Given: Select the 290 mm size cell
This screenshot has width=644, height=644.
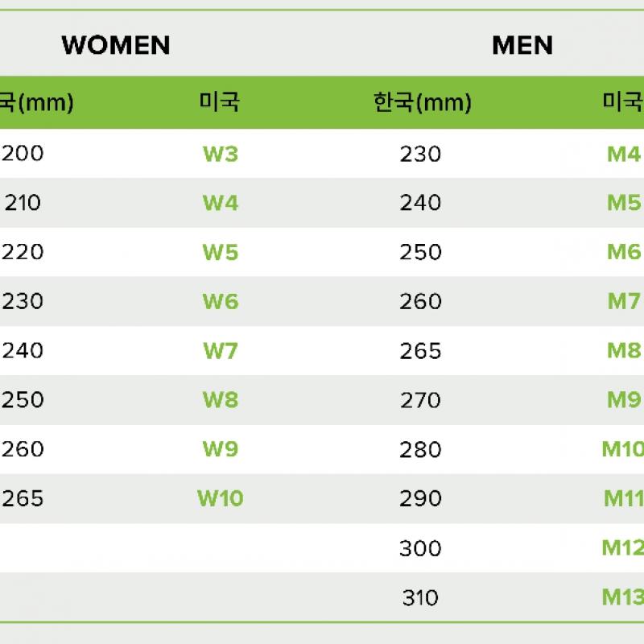Looking at the screenshot, I should pos(420,498).
